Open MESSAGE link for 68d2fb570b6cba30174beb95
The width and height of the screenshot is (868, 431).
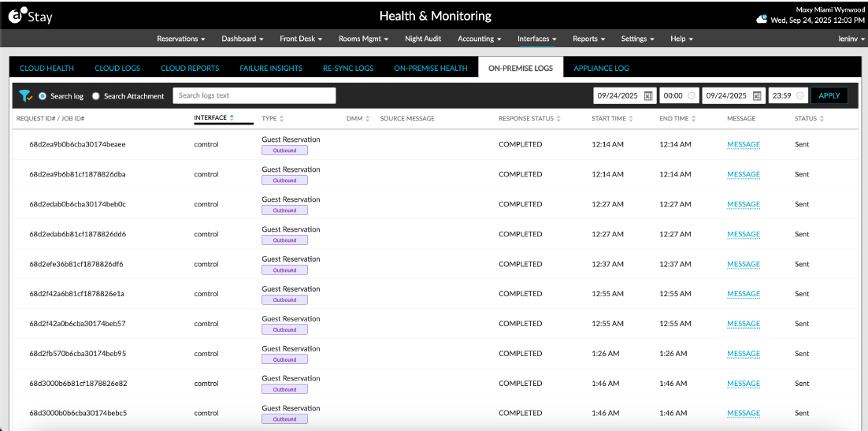coord(744,354)
